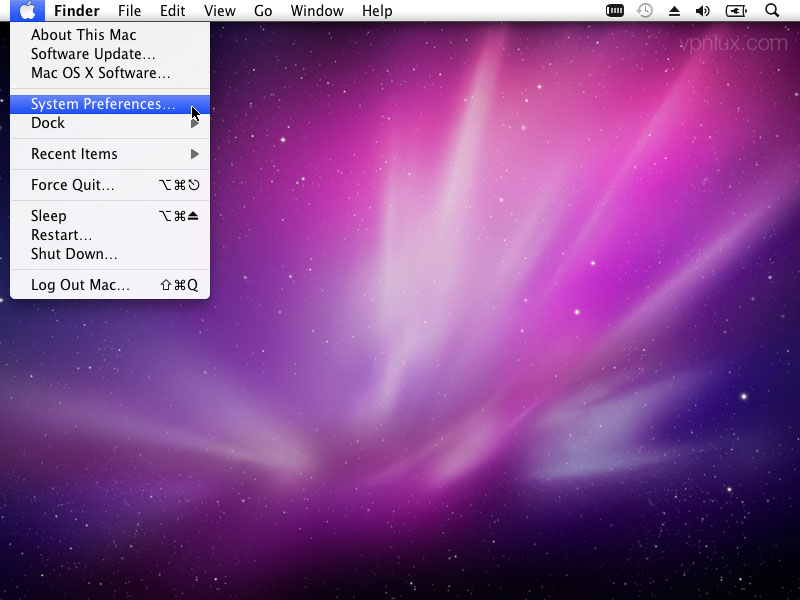Choose About This Mac
This screenshot has height=600, width=800.
click(110, 35)
